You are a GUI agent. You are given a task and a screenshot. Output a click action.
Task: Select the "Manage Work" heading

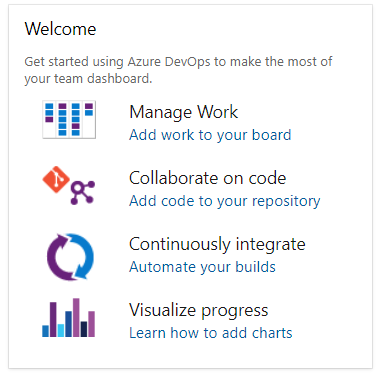pyautogui.click(x=184, y=112)
